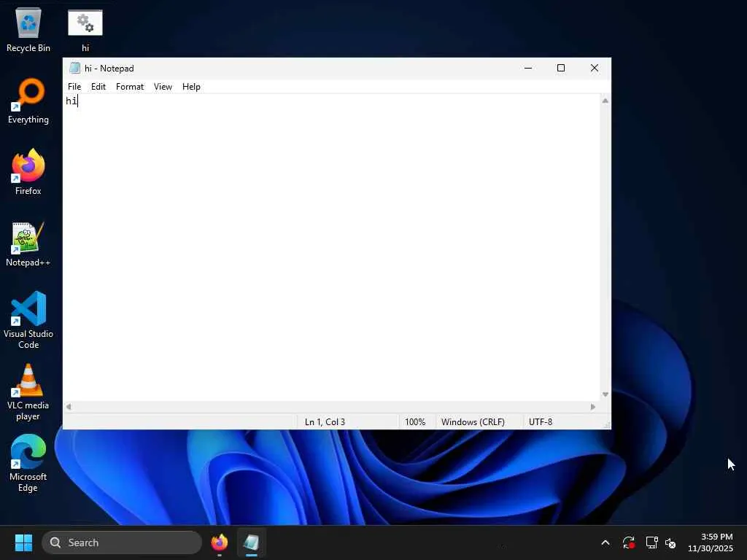Select the Everything search shortcut
This screenshot has height=560, width=747.
(x=28, y=101)
